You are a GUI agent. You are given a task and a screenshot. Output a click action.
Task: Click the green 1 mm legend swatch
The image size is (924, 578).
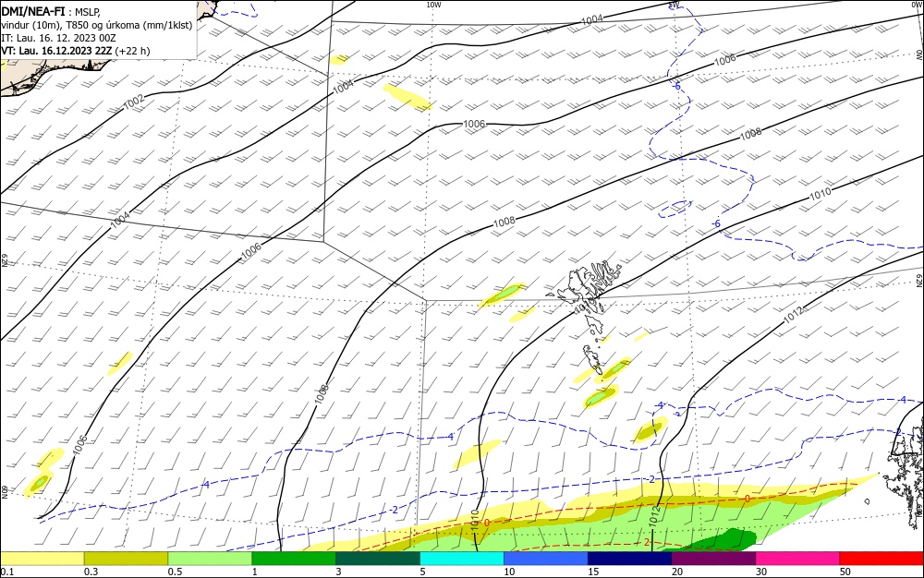tap(294, 559)
